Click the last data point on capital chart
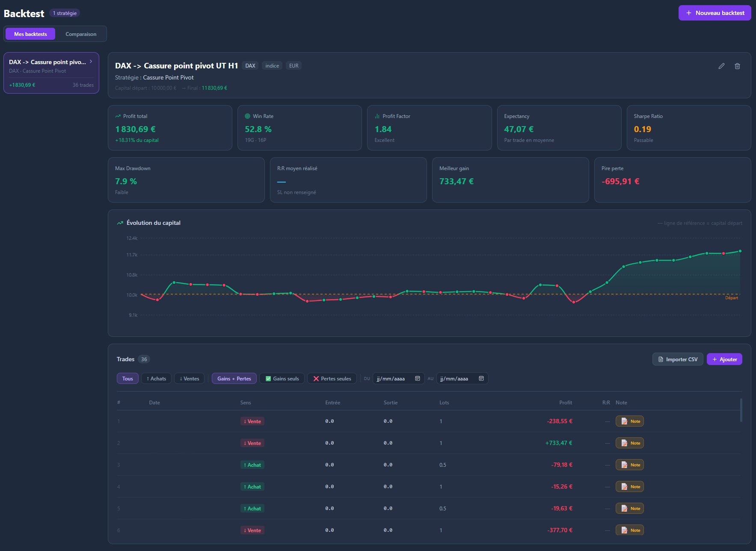The image size is (756, 551). (x=740, y=251)
